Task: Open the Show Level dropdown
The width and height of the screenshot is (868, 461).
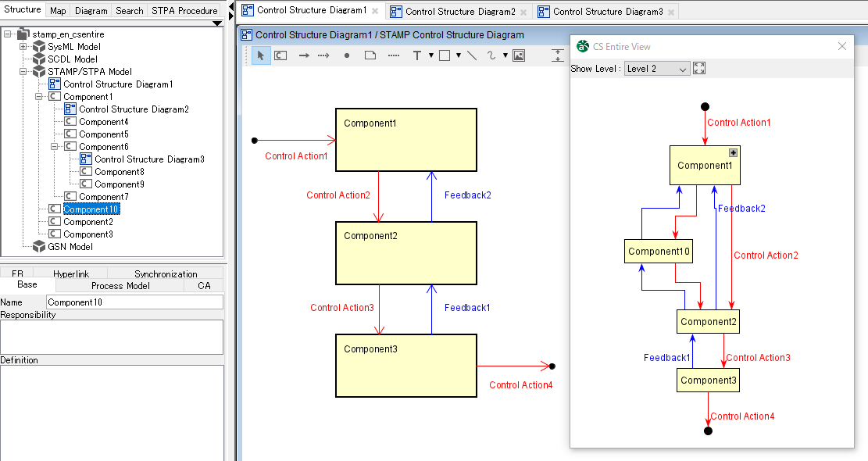Action: point(657,69)
